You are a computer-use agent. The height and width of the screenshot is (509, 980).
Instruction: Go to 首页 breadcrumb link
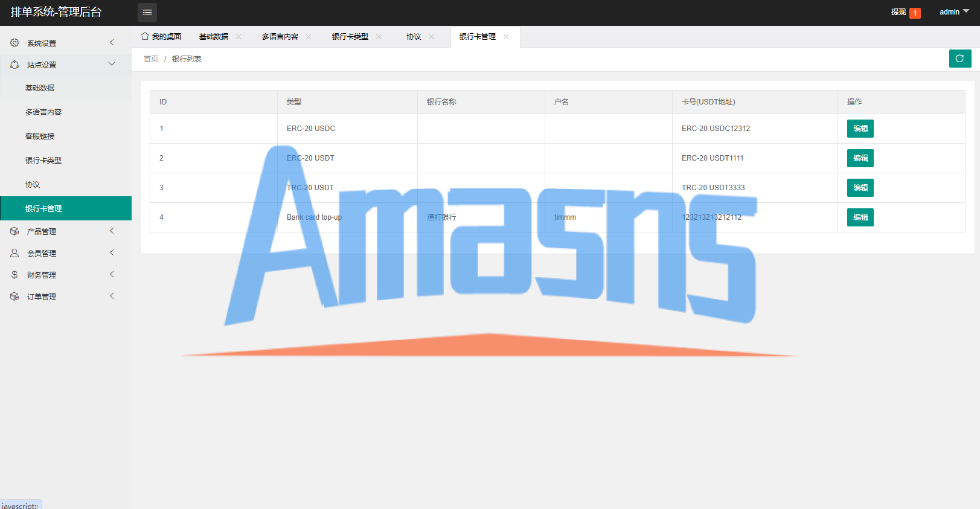(x=151, y=59)
